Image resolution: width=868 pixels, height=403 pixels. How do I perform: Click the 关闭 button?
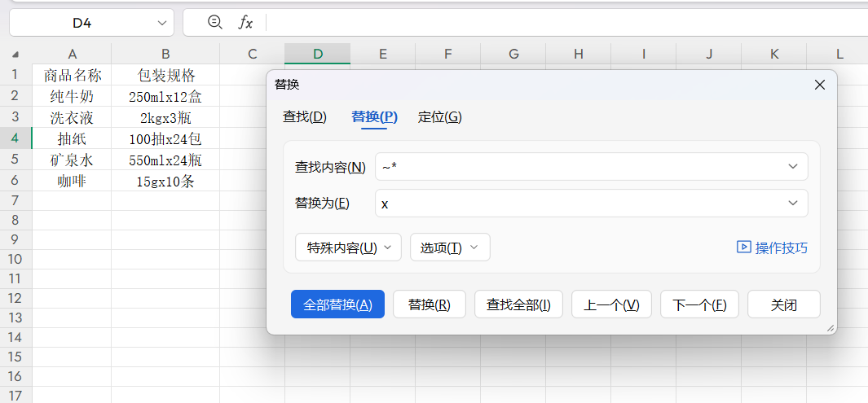(784, 304)
